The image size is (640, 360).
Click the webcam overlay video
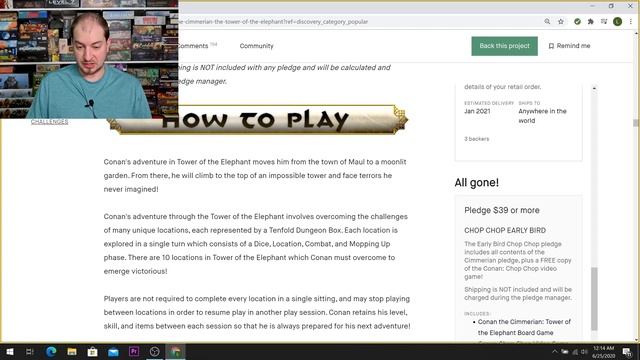89,60
